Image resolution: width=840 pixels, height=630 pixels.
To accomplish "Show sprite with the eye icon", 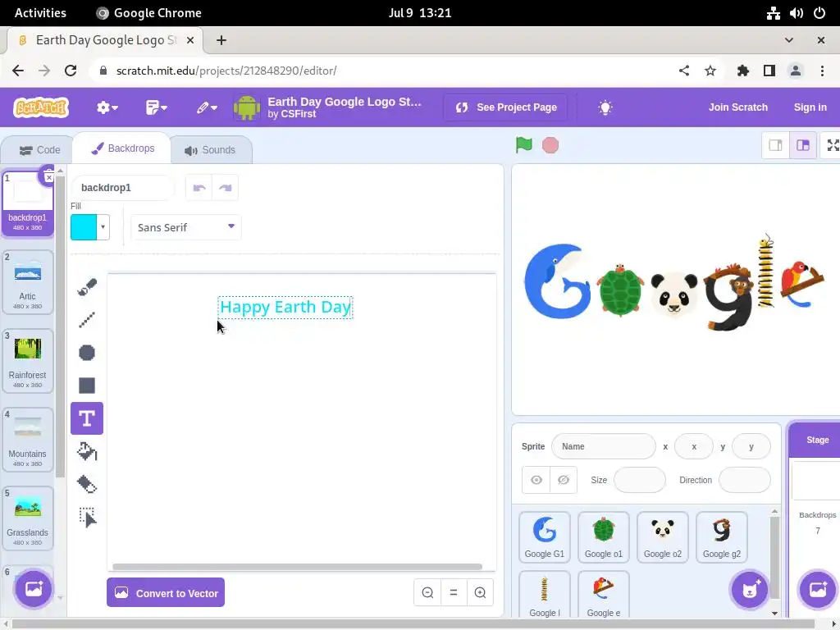I will [x=536, y=480].
